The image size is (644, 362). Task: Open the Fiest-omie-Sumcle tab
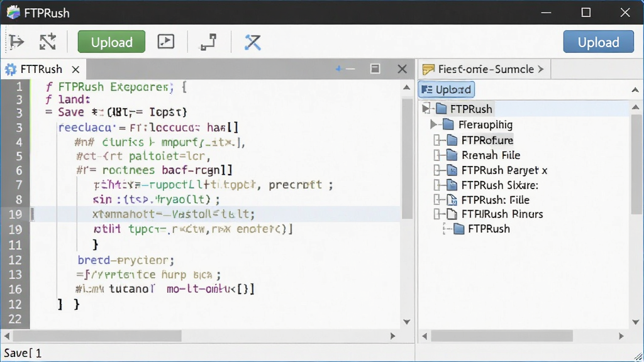(x=486, y=69)
